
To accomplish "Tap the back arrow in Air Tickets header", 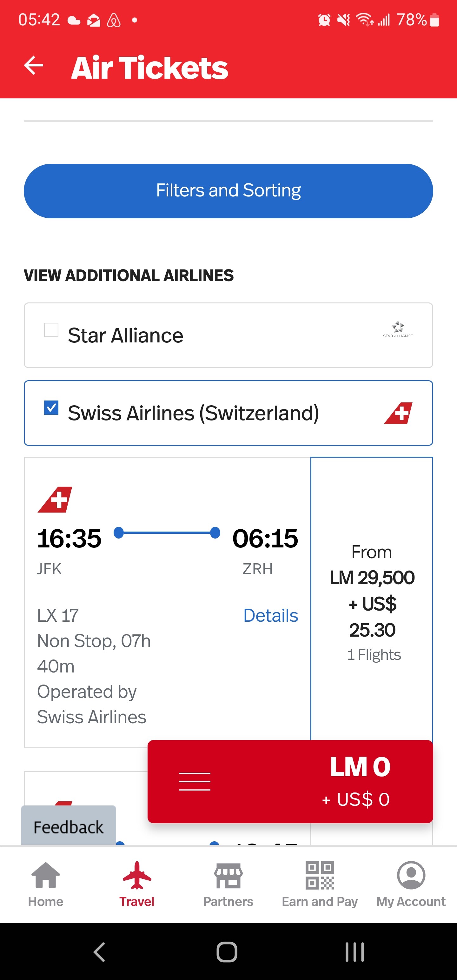I will click(x=34, y=66).
